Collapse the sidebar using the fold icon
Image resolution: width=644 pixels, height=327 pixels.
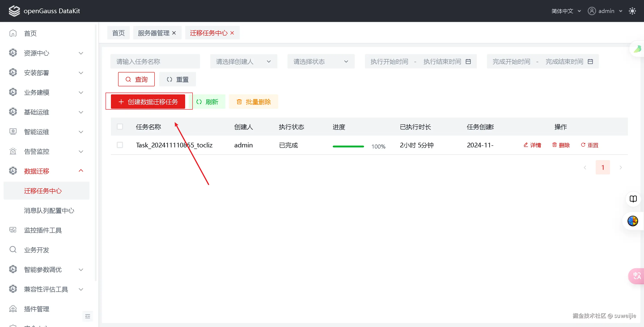[x=87, y=316]
